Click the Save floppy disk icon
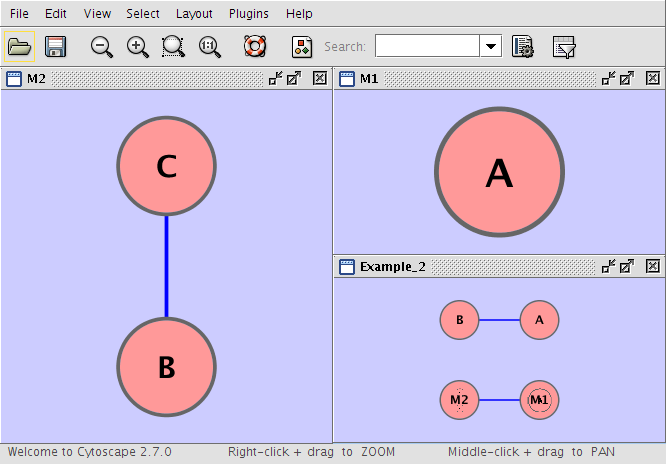The image size is (666, 464). tap(56, 47)
